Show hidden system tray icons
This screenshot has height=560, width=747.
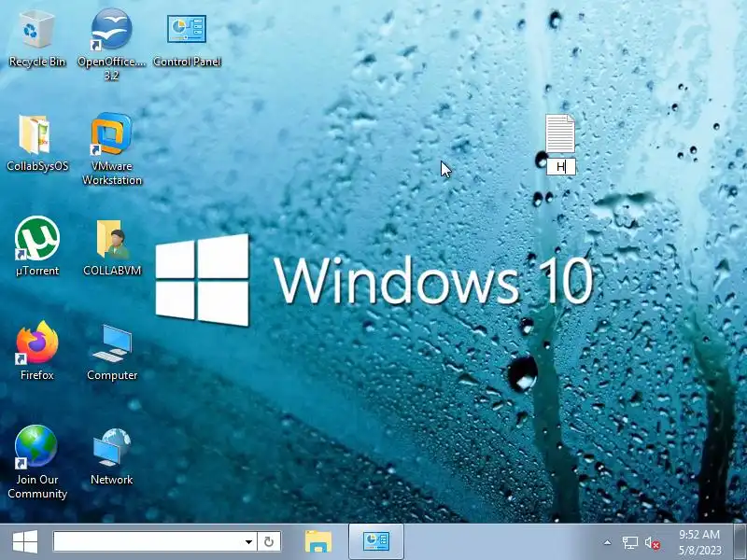coord(608,542)
